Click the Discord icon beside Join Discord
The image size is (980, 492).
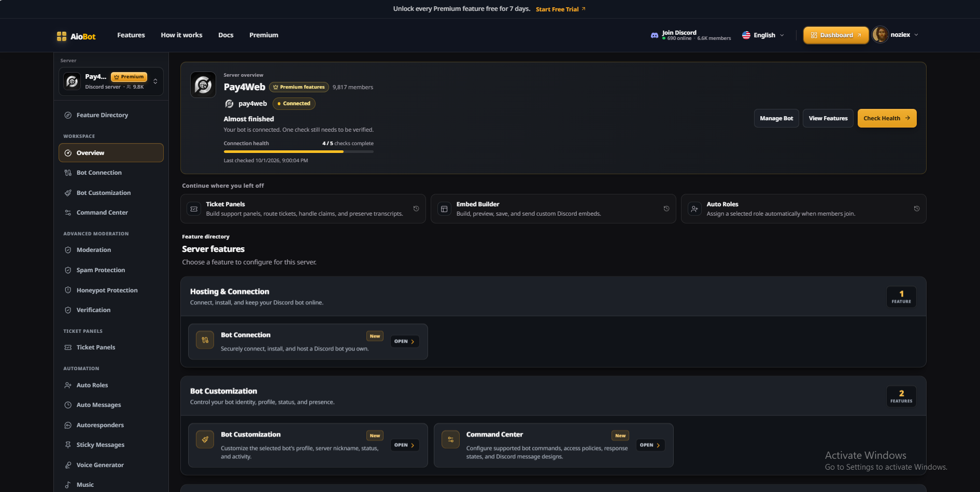[x=655, y=35]
